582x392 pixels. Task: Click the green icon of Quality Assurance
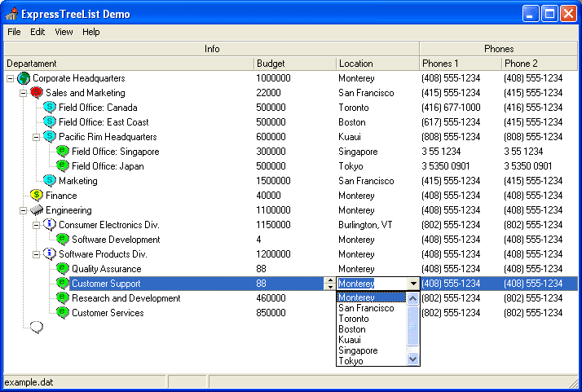pos(62,269)
